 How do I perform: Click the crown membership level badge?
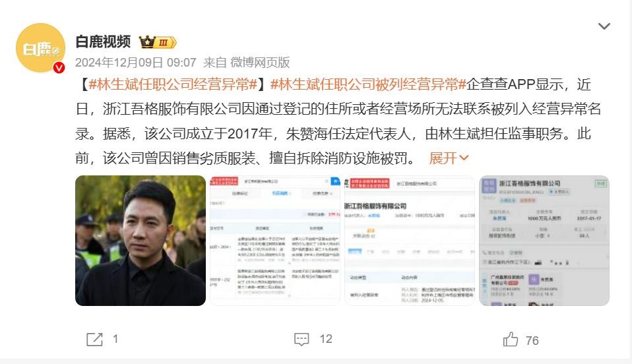pos(158,42)
